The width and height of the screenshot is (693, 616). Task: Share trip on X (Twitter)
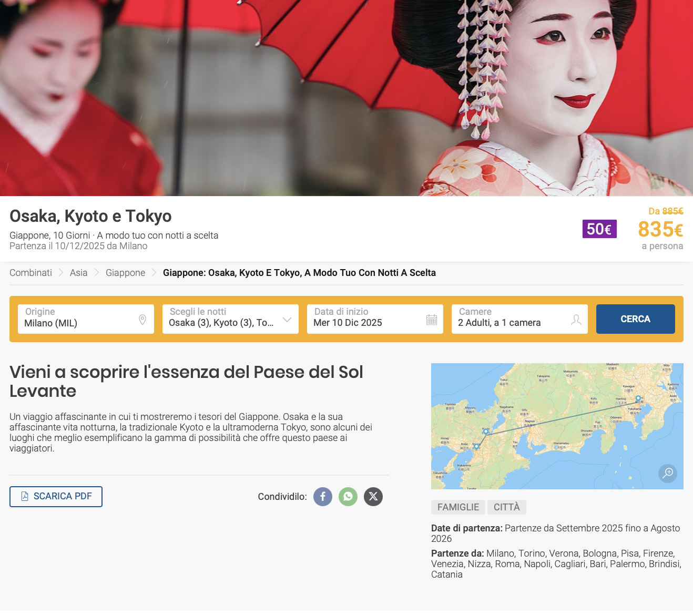(373, 497)
